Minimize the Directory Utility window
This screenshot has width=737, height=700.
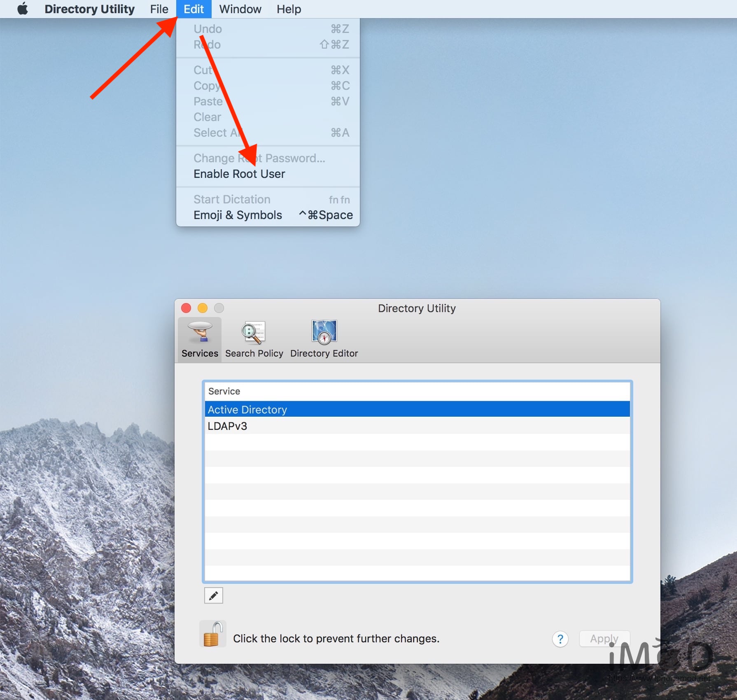click(203, 308)
